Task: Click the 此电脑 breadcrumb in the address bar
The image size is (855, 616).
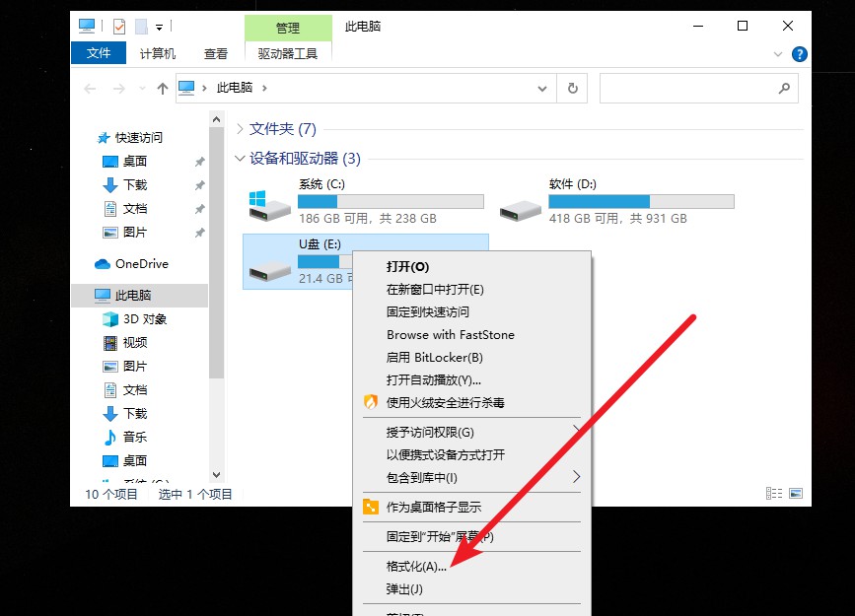Action: coord(235,87)
